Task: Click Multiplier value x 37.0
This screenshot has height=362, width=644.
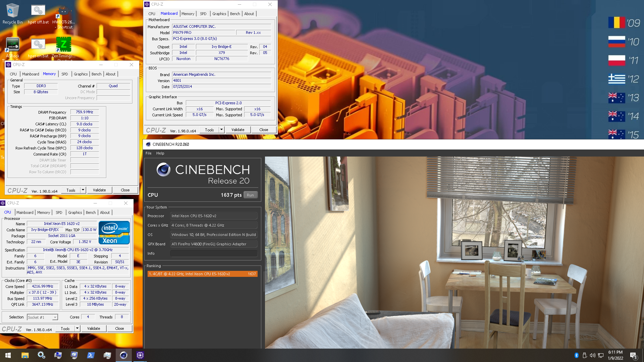Action: (43, 292)
